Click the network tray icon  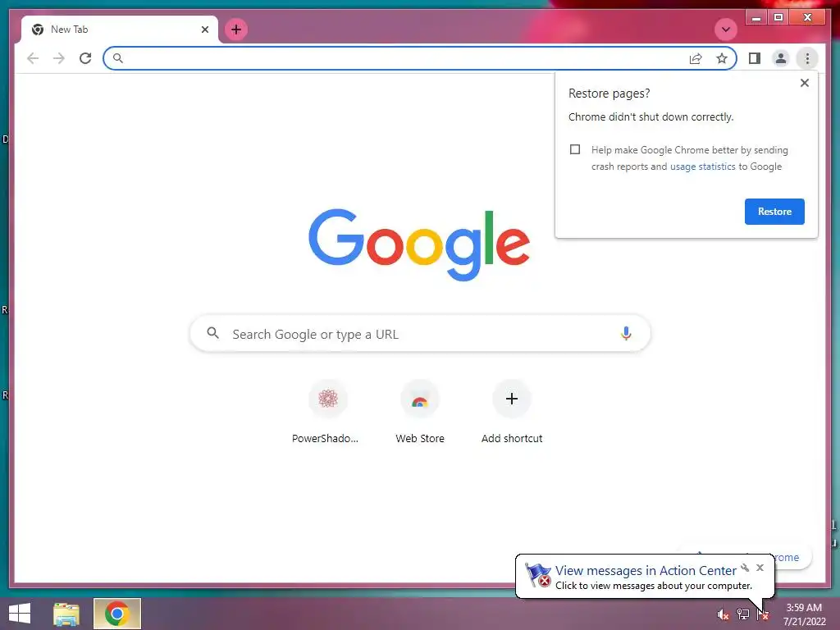point(742,614)
